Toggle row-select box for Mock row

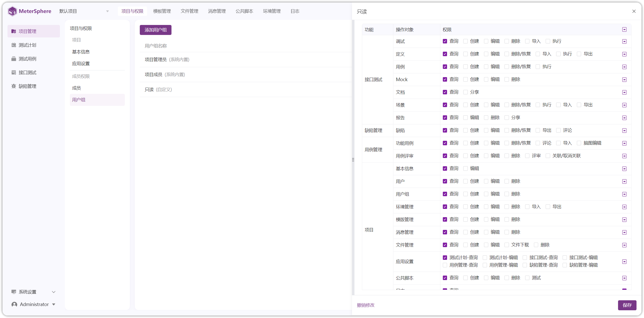click(x=624, y=79)
